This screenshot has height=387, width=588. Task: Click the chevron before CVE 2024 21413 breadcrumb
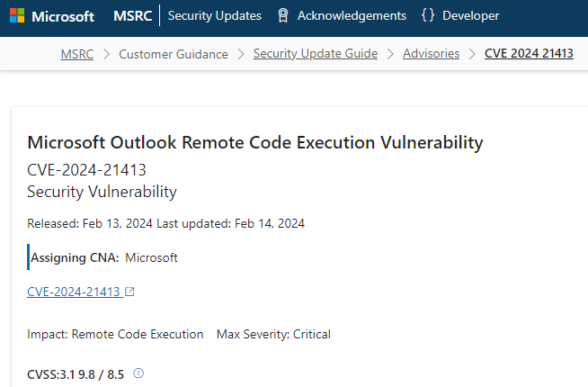472,54
